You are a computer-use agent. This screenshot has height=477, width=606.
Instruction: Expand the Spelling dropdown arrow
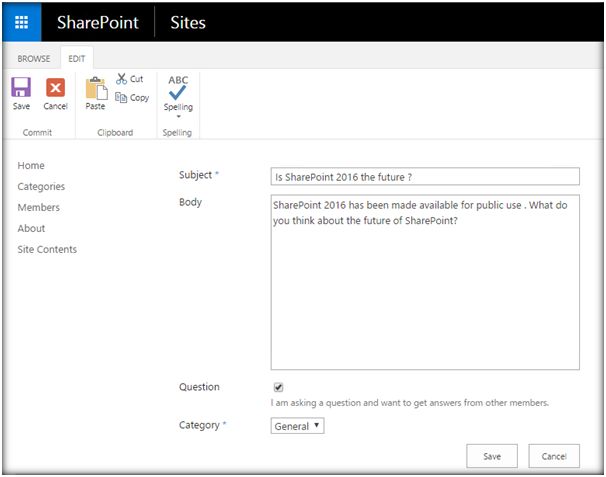tap(178, 117)
